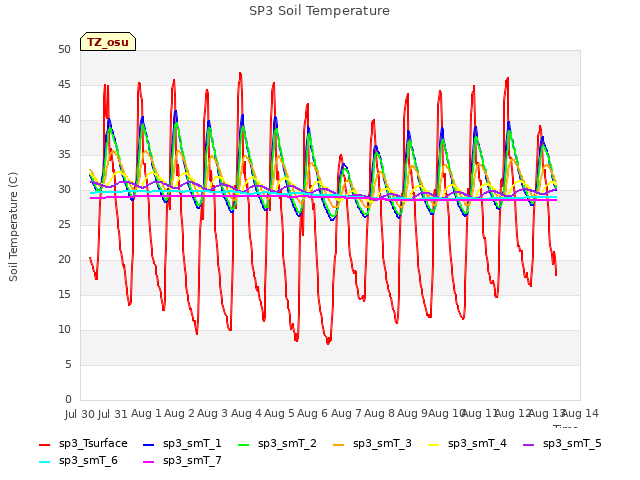
Task: Click the Aug 7 x-axis tick label
Action: pyautogui.click(x=346, y=413)
